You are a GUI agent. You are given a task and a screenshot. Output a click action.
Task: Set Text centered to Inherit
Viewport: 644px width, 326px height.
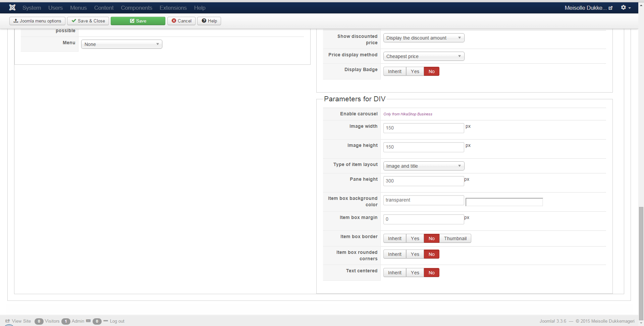[395, 273]
